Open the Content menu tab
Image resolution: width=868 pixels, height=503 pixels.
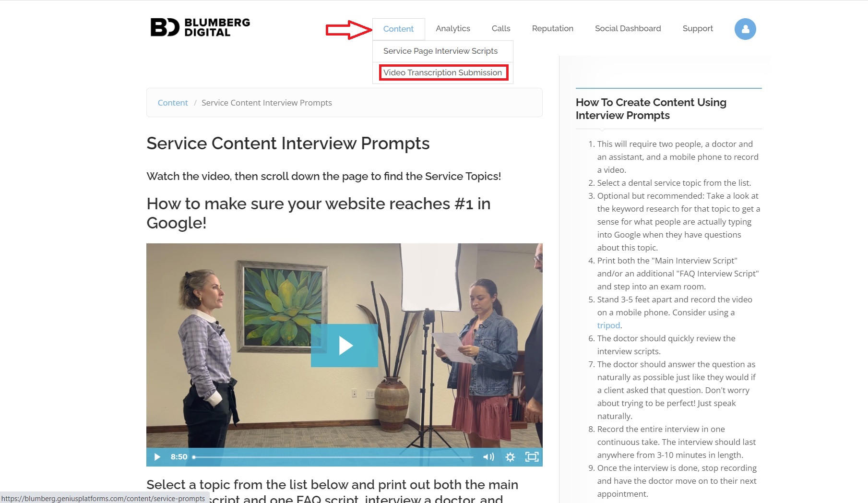pyautogui.click(x=398, y=29)
